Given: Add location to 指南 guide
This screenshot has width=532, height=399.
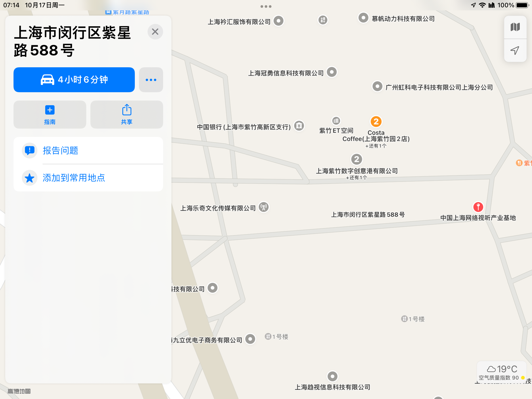Looking at the screenshot, I should point(50,115).
